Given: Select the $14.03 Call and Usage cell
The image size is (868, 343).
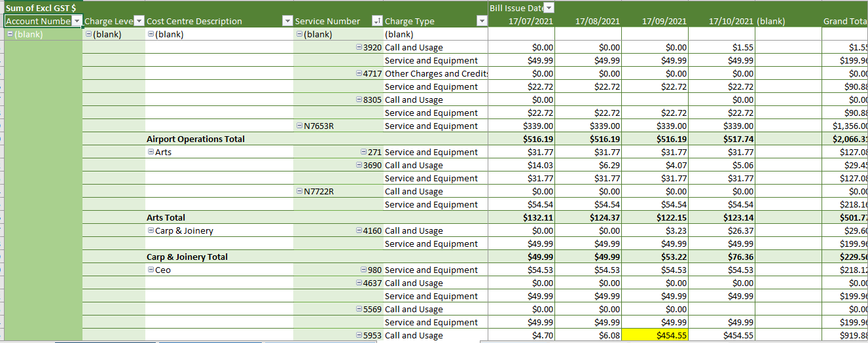Looking at the screenshot, I should tap(522, 165).
